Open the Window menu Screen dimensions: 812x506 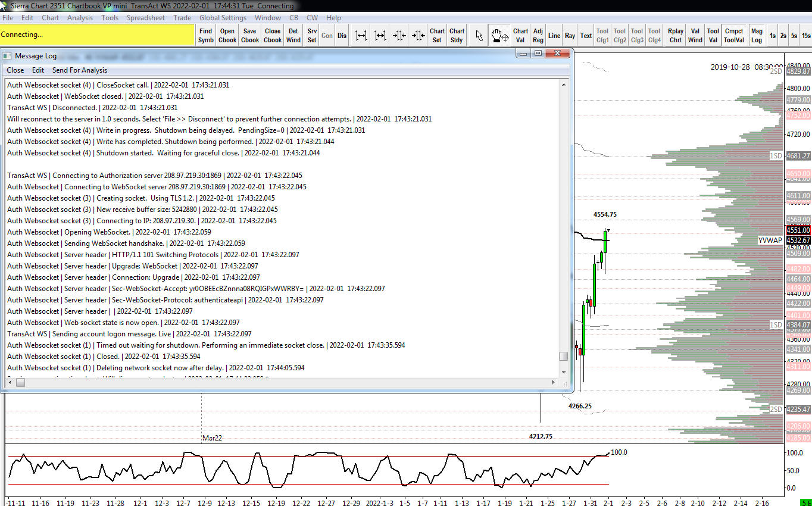(x=268, y=18)
